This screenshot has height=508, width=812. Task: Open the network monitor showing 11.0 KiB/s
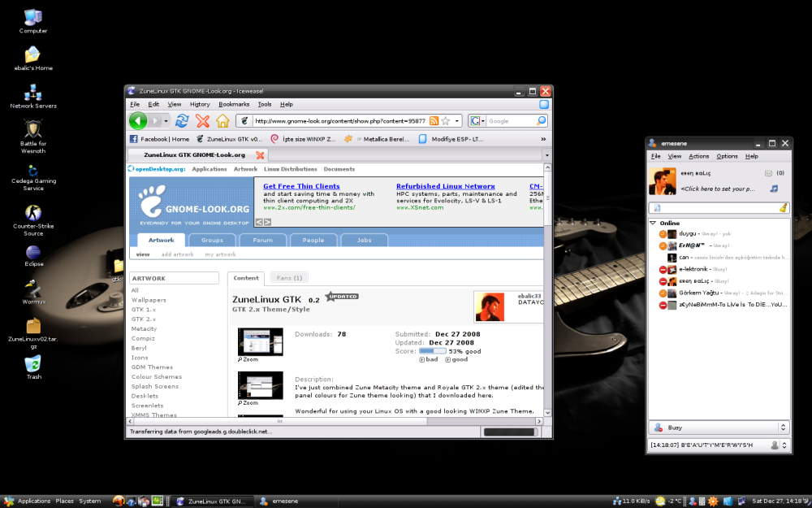(x=631, y=501)
